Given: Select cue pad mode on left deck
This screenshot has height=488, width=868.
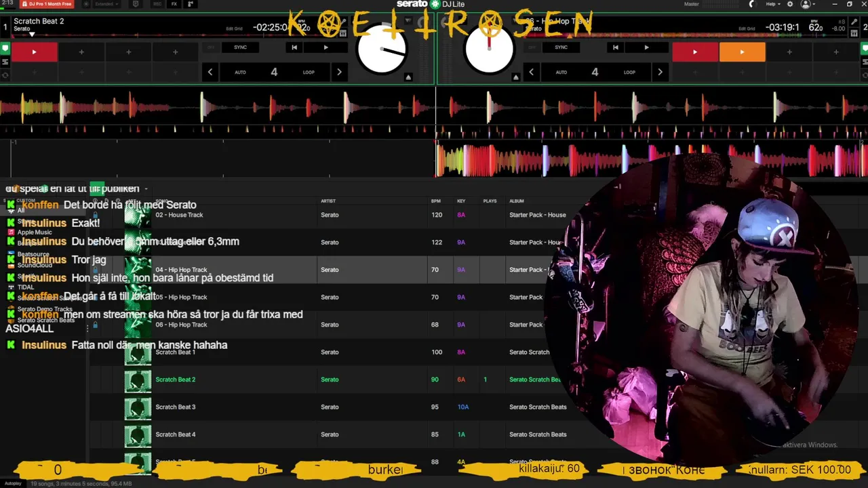Looking at the screenshot, I should tap(5, 49).
